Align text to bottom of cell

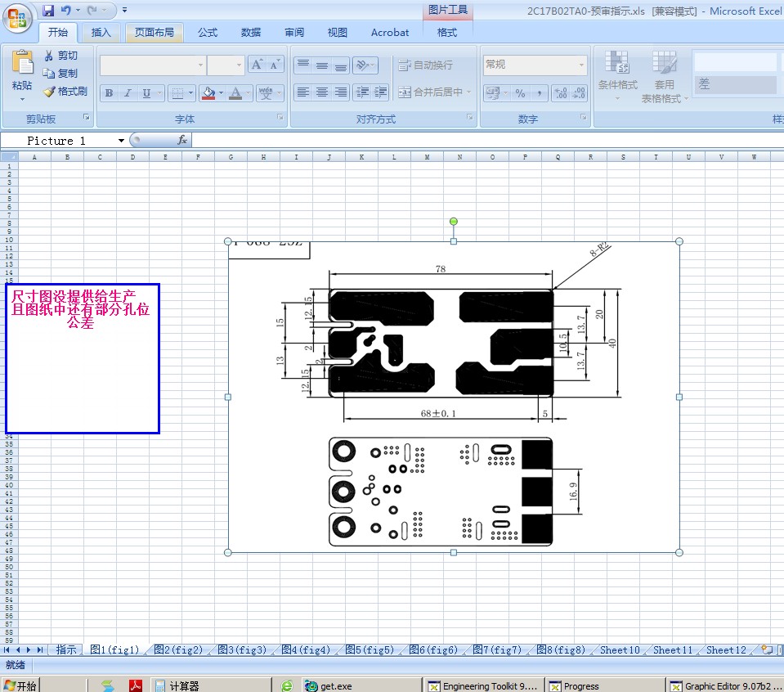point(341,65)
